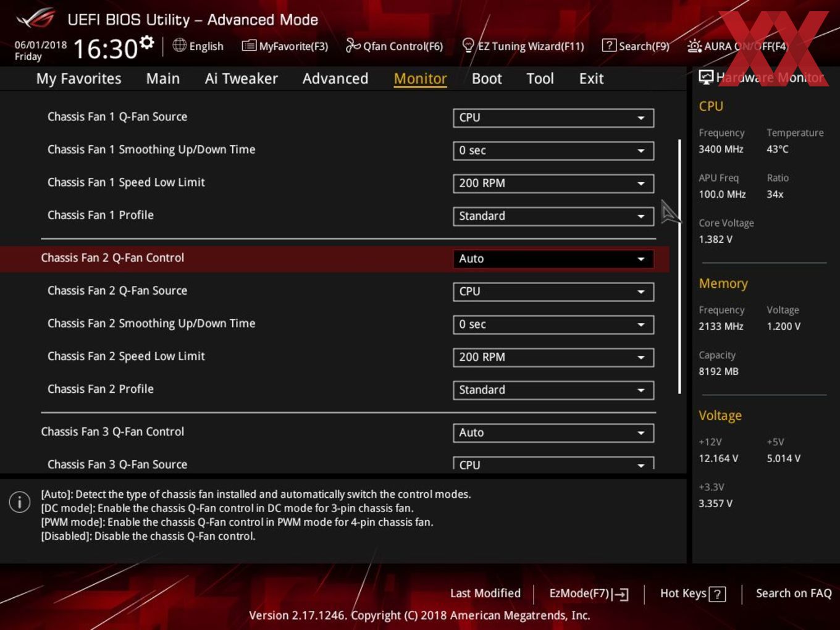Select the Chassis Fan 2 Q-Fan Control row label

112,258
